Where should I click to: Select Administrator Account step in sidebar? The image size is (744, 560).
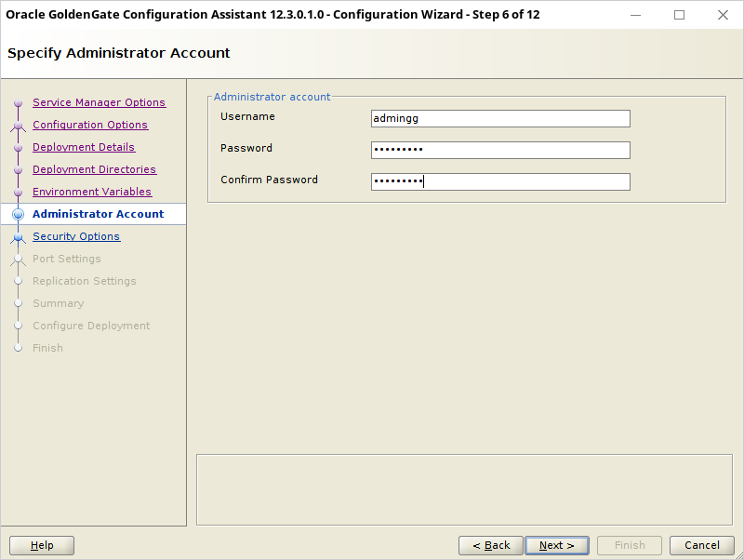pos(99,214)
